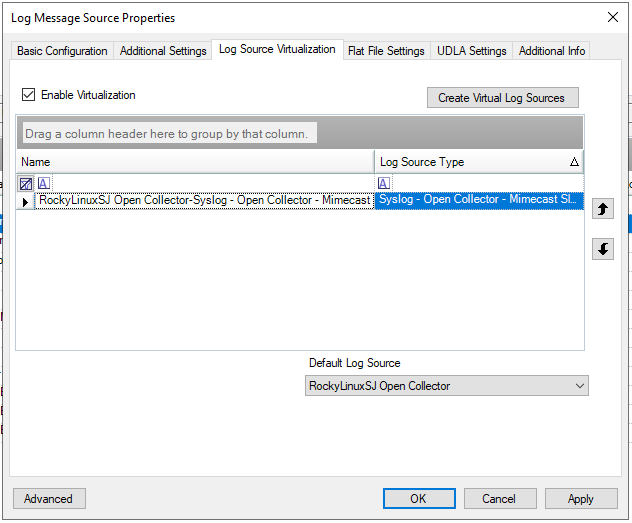The width and height of the screenshot is (632, 523).
Task: Click the row indicator arrow for RockyLinuxSJ row
Action: click(26, 201)
